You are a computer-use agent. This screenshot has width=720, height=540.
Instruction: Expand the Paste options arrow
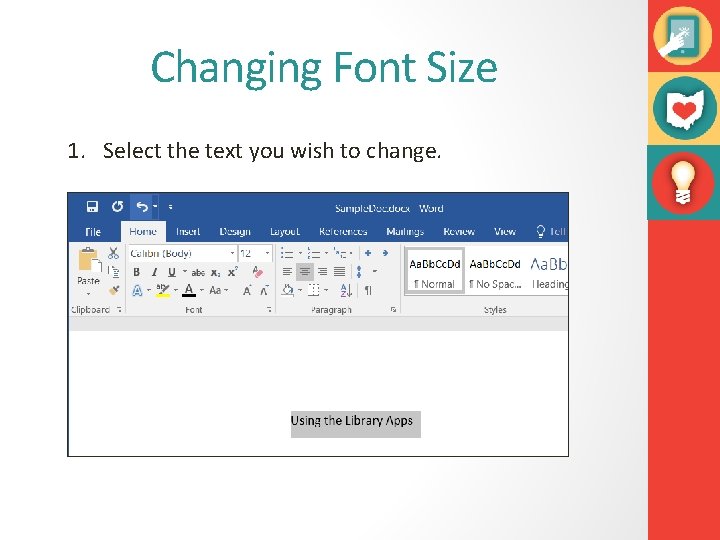click(88, 292)
